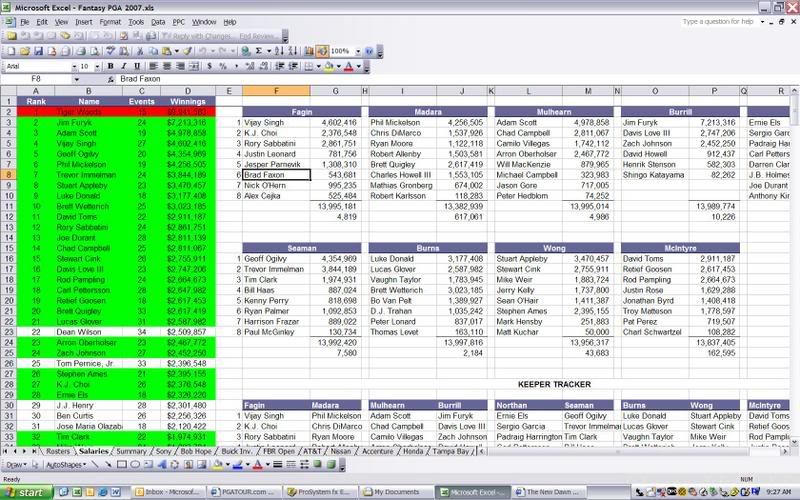The image size is (800, 500).
Task: Activate the Format Painter brush
Action: [x=187, y=51]
